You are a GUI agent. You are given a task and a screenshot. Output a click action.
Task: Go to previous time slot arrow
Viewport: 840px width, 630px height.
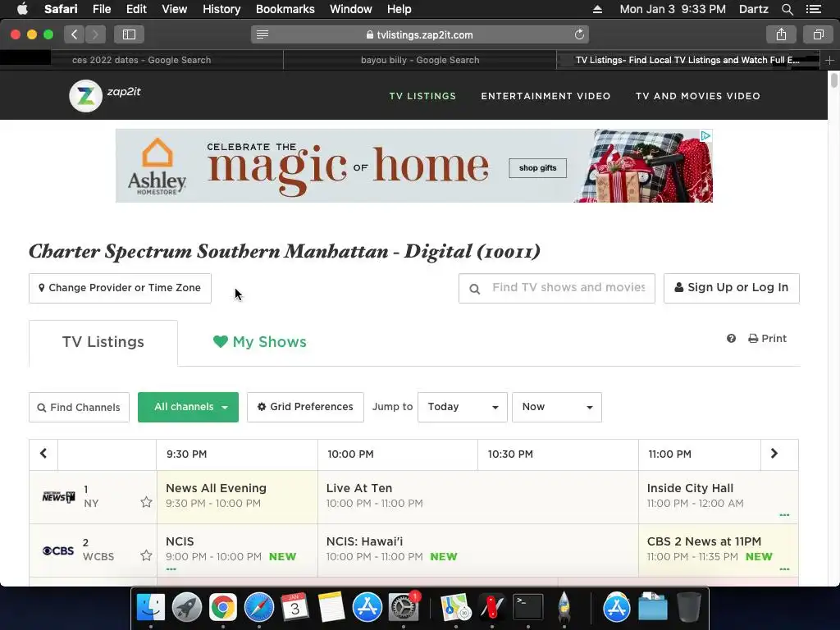43,454
